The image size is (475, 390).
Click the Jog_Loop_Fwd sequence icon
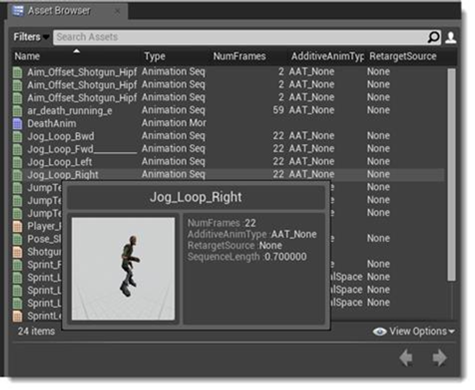[x=17, y=149]
